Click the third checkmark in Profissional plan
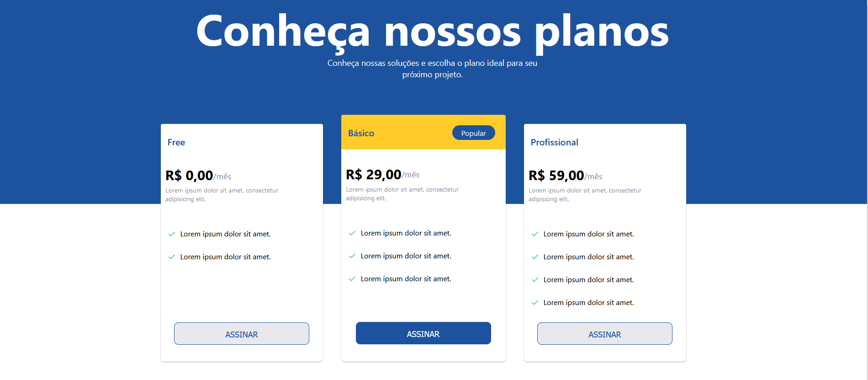 coord(535,279)
